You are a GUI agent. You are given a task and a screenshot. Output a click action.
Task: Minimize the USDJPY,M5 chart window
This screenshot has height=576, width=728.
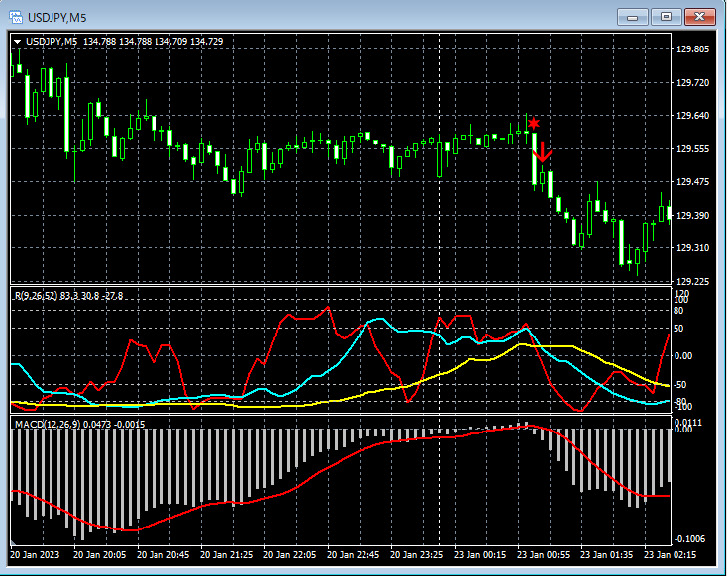point(633,16)
